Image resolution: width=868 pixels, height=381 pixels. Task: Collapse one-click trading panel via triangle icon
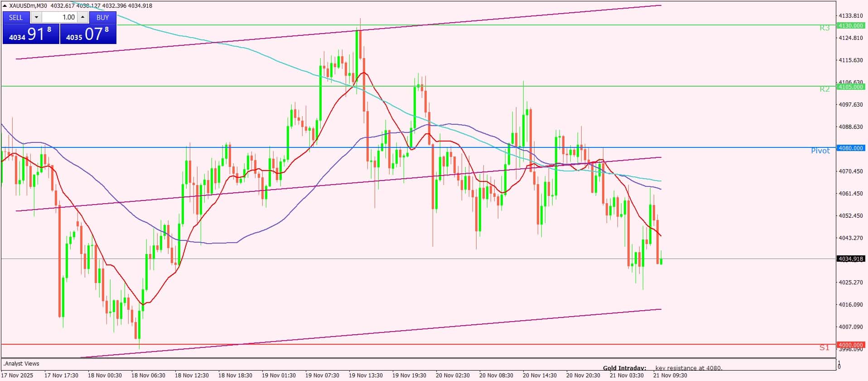click(5, 6)
